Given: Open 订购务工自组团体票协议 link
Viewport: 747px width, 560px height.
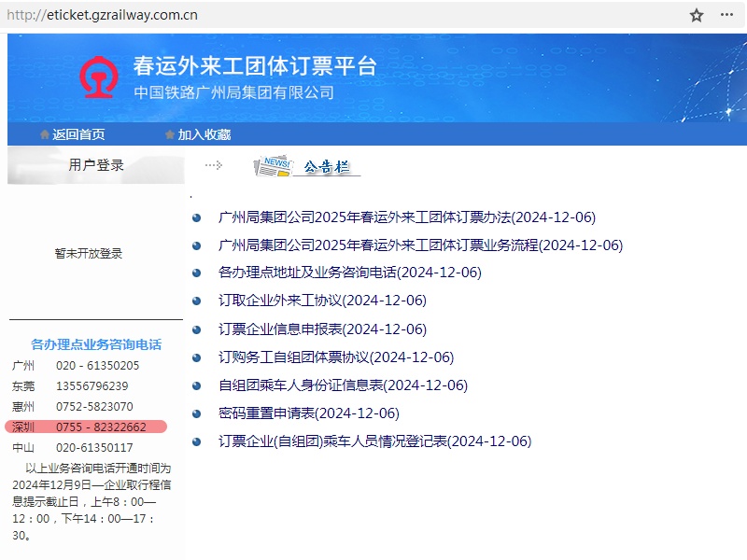Looking at the screenshot, I should [336, 357].
